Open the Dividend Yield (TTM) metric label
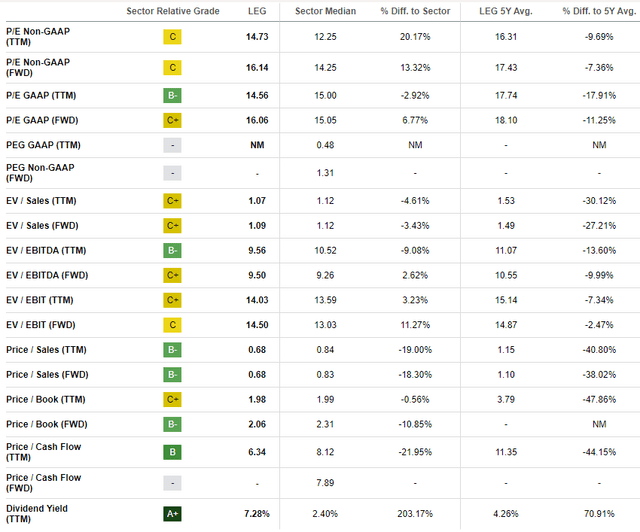The width and height of the screenshot is (640, 532). (x=36, y=513)
